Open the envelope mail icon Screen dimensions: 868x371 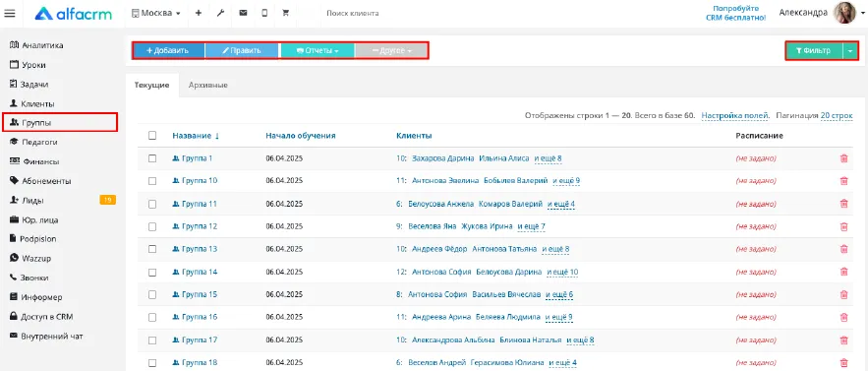243,13
